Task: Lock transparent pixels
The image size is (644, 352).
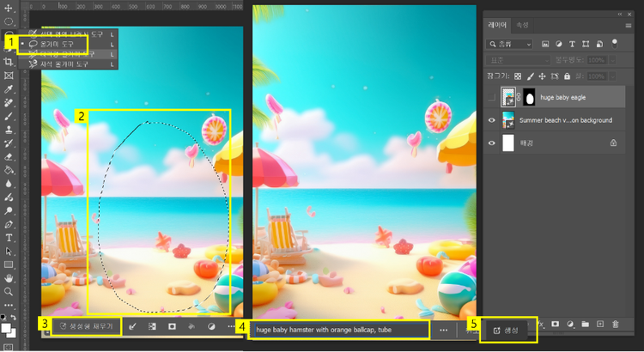Action: click(518, 76)
